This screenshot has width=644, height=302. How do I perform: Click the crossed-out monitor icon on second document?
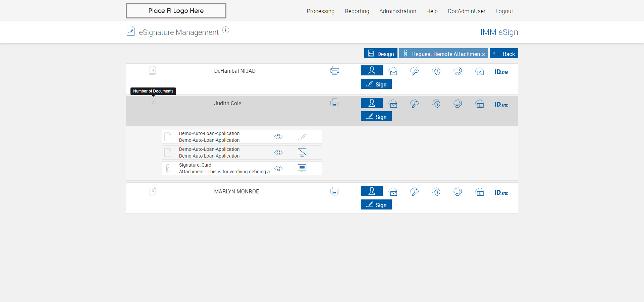click(x=302, y=153)
